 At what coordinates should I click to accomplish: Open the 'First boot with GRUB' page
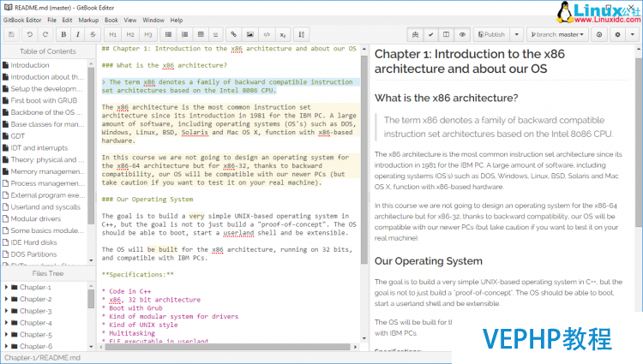(44, 100)
